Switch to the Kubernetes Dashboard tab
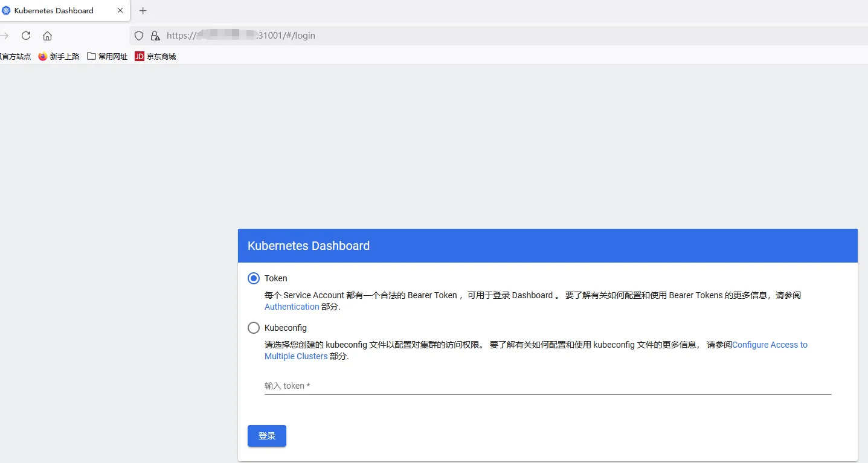 tap(54, 11)
